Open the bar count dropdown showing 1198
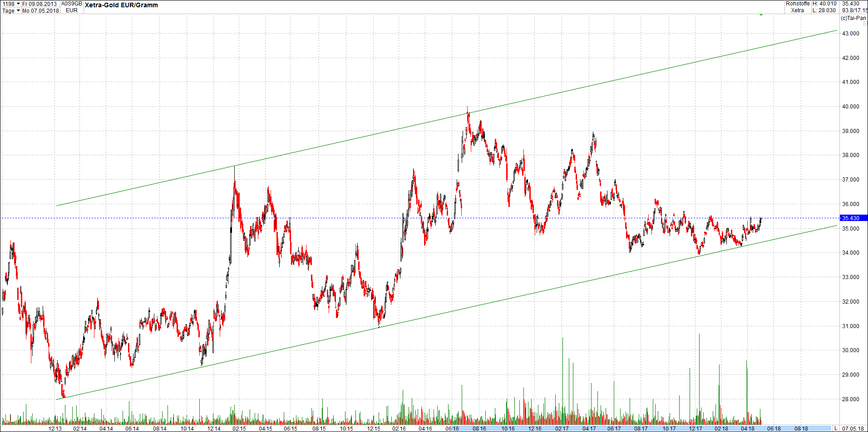 point(17,4)
